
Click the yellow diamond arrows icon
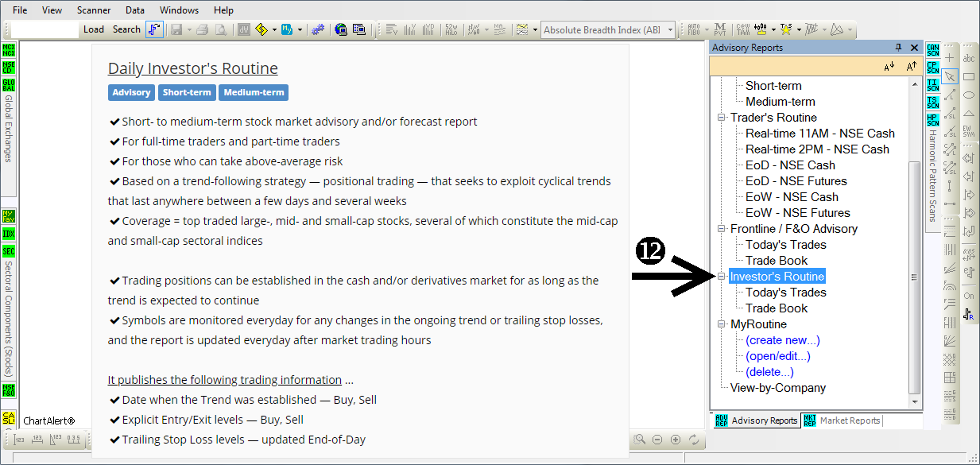coord(261,29)
